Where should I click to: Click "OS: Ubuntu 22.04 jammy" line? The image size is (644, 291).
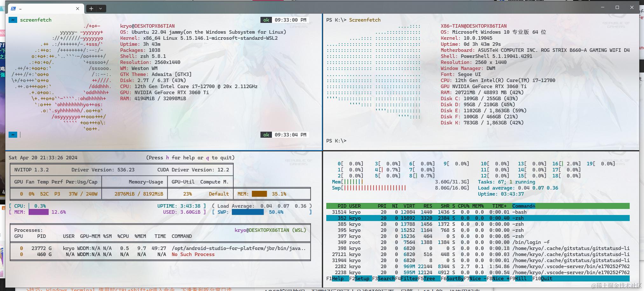coord(203,32)
